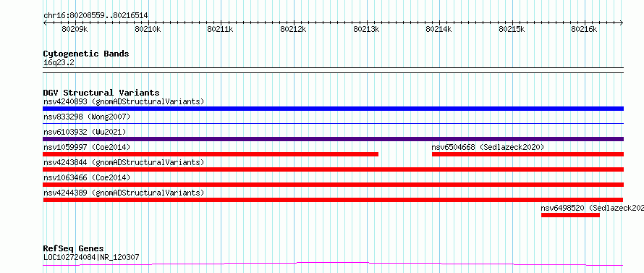Click the 80212k ruler tick label
This screenshot has height=273, width=644.
click(293, 29)
